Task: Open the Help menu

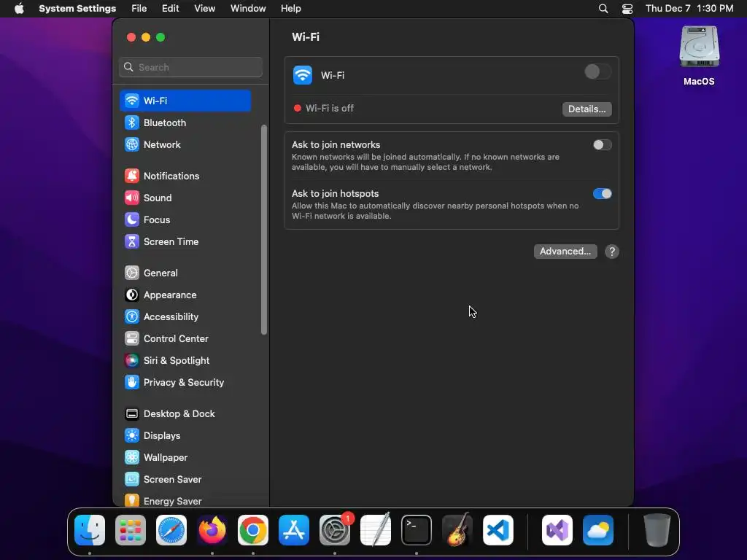Action: (290, 9)
